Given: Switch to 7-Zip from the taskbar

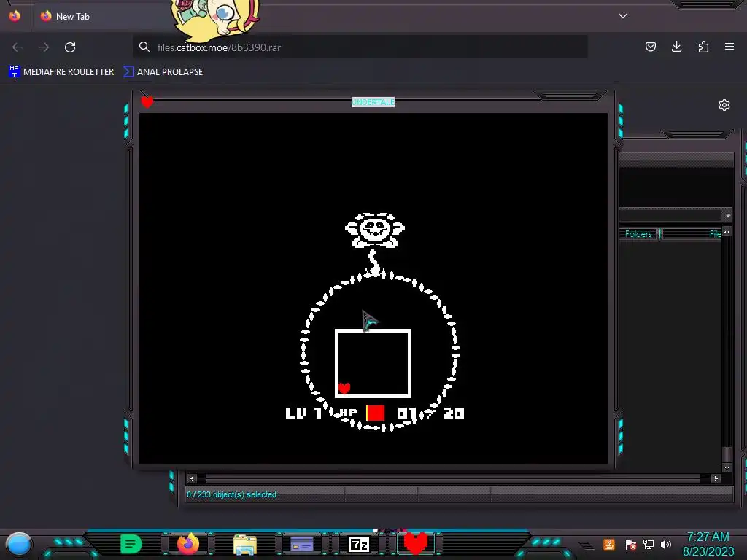Looking at the screenshot, I should tap(359, 544).
